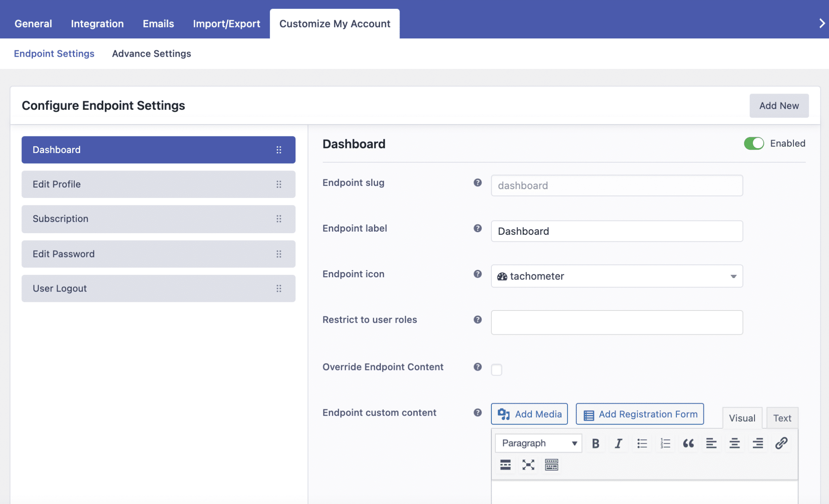Check the Override Endpoint Content checkbox

coord(497,370)
